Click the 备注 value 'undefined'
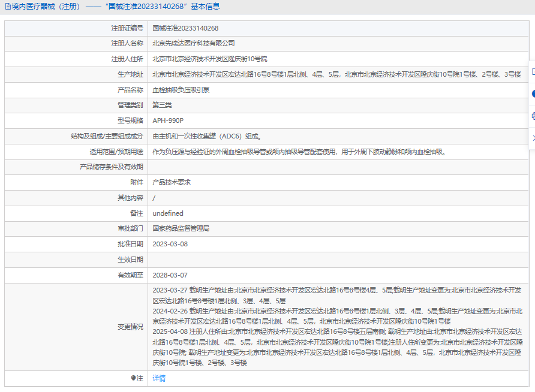This screenshot has width=535, height=392. click(x=168, y=213)
